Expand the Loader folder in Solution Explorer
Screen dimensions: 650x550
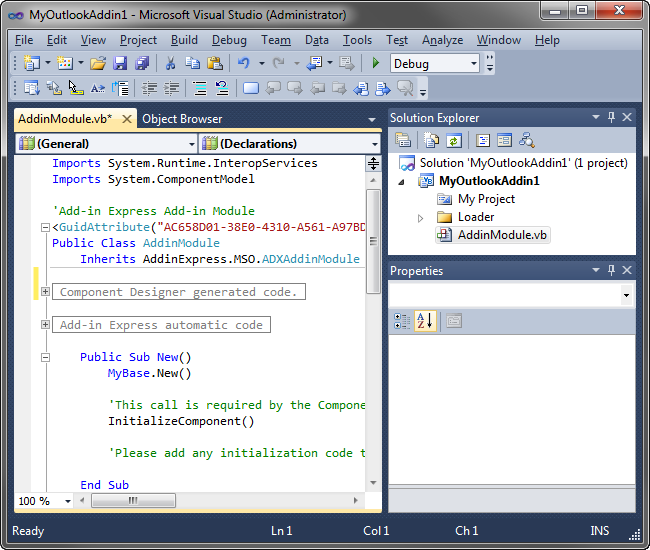coord(420,218)
